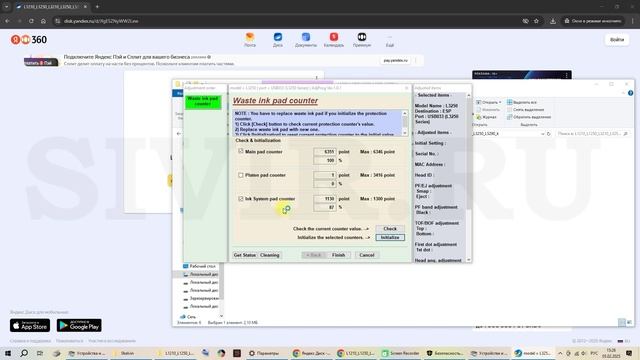Click the browser reload icon

(x=31, y=21)
